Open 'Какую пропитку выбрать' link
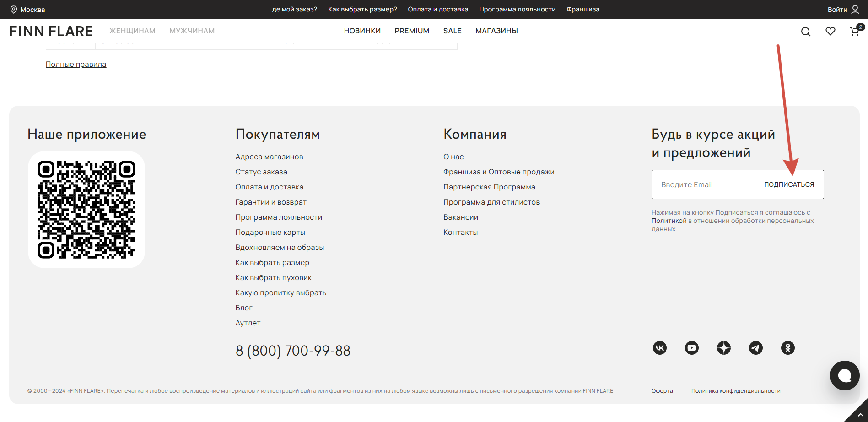868x422 pixels. point(281,292)
